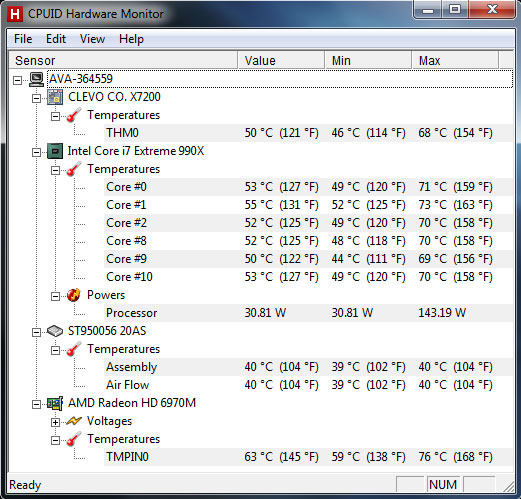
Task: Click the motherboard icon beside CLEVO CO. X7200
Action: point(55,97)
